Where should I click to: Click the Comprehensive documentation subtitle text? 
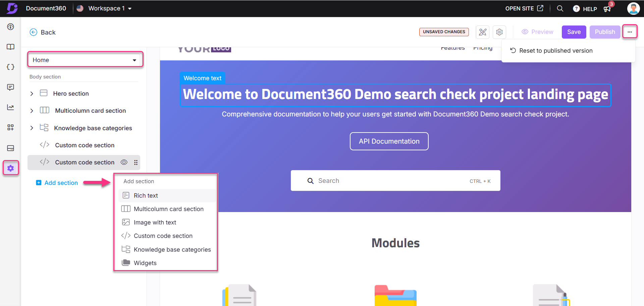(395, 114)
